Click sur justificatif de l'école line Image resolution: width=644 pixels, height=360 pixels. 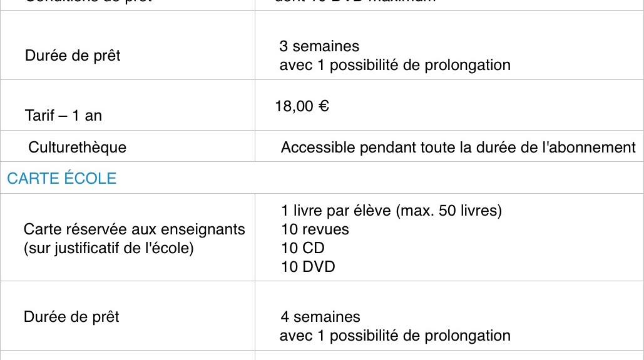tap(108, 248)
